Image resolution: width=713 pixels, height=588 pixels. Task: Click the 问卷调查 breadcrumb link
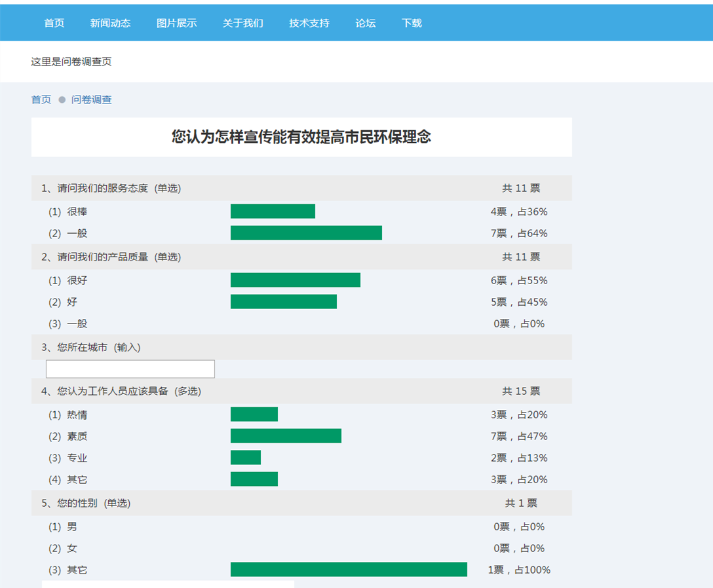[91, 100]
